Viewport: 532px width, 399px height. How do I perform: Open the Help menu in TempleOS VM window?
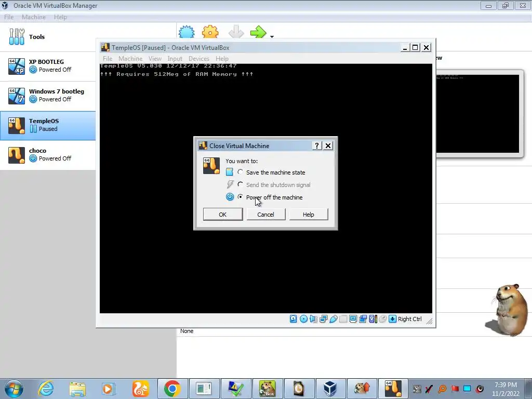[x=222, y=59]
